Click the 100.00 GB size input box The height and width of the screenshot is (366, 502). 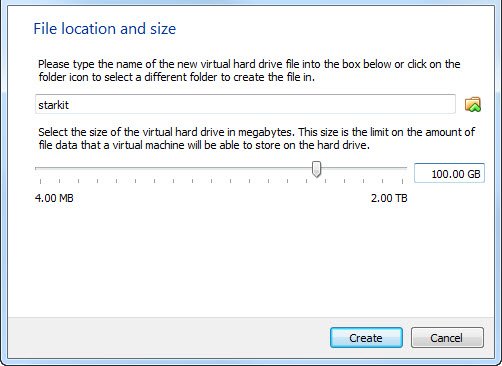(449, 173)
